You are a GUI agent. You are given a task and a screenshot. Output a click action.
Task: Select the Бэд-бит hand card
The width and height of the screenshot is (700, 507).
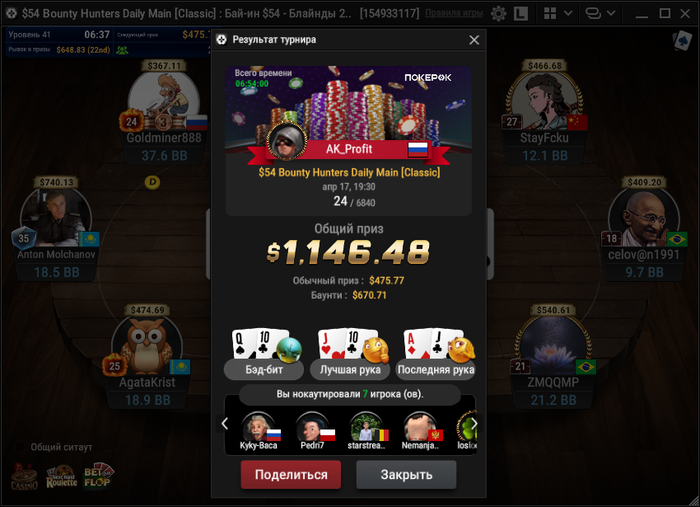pyautogui.click(x=264, y=353)
